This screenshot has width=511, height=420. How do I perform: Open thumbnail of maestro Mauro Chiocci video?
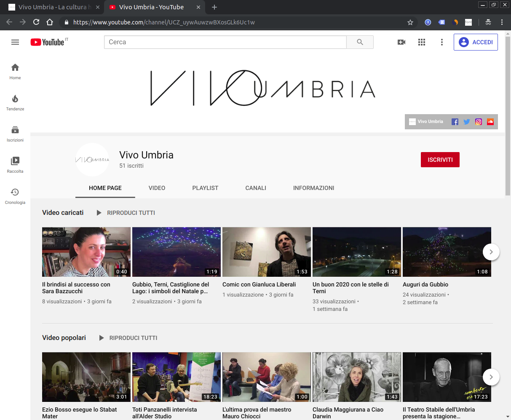(x=267, y=377)
